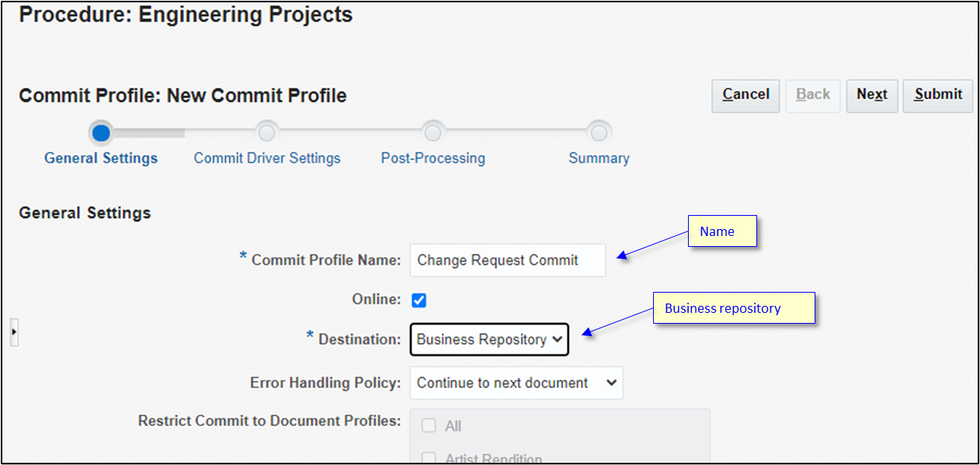Open the Error Handling Policy dropdown
Screen dimensions: 980x465
(x=516, y=383)
